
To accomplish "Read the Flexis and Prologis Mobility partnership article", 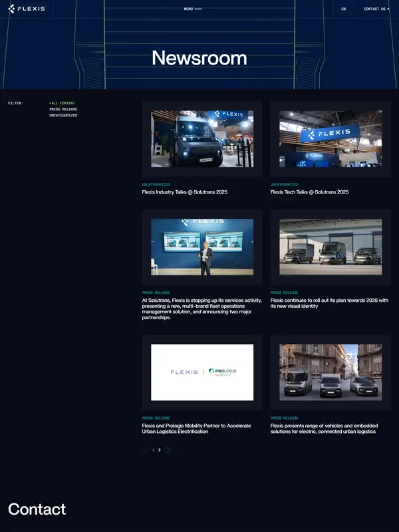I will click(196, 428).
